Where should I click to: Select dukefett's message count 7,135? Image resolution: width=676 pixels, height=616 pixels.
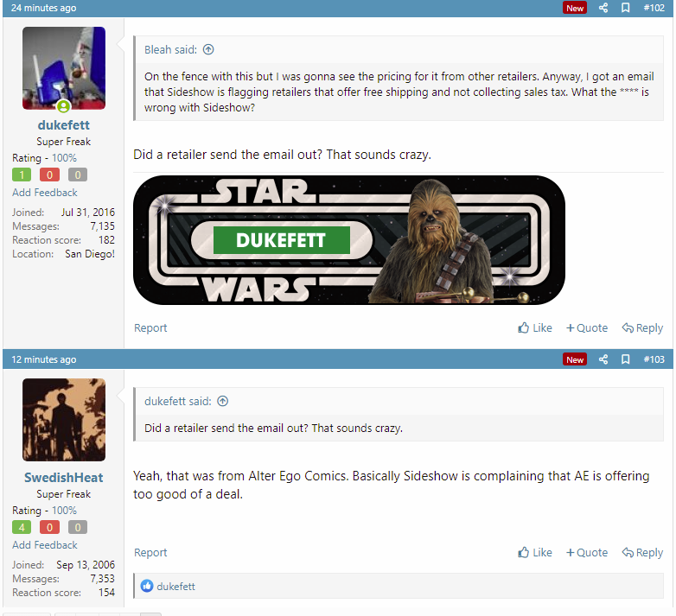tap(102, 226)
